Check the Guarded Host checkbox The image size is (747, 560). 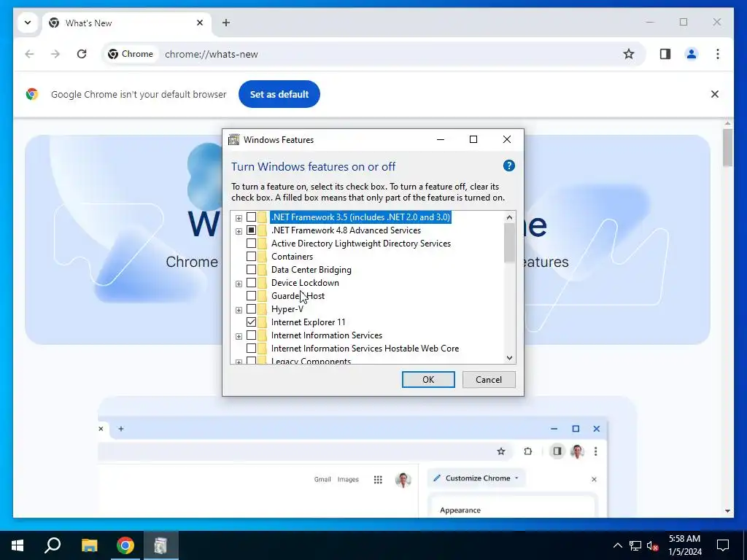click(251, 296)
